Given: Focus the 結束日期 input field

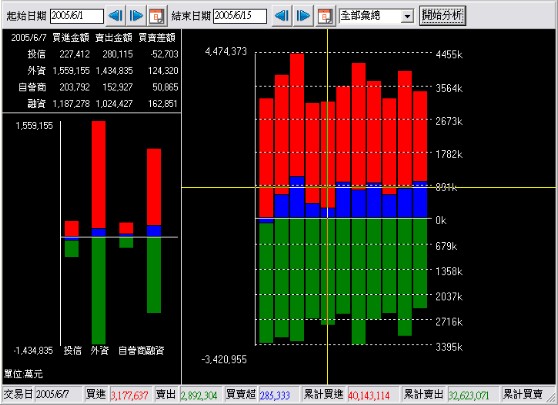Looking at the screenshot, I should (240, 16).
